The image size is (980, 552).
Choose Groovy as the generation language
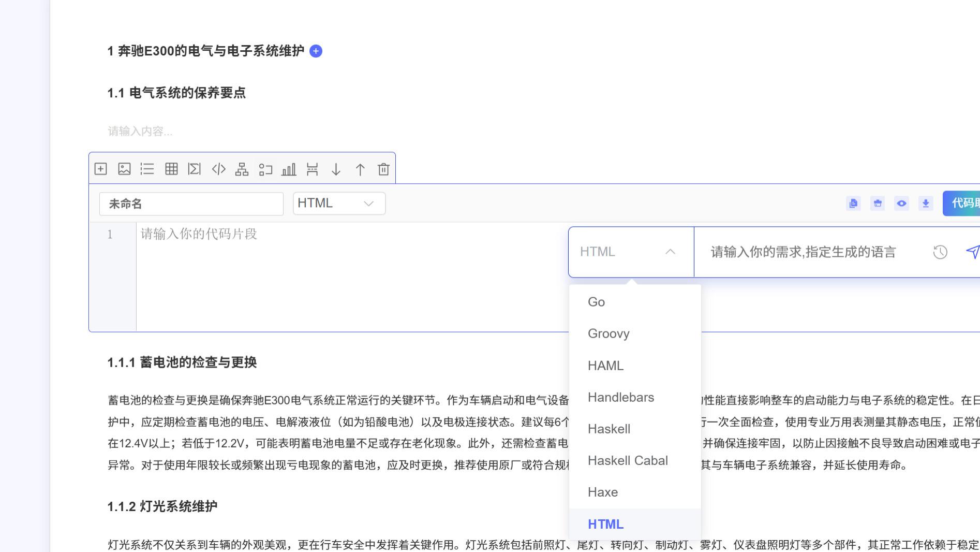(608, 334)
